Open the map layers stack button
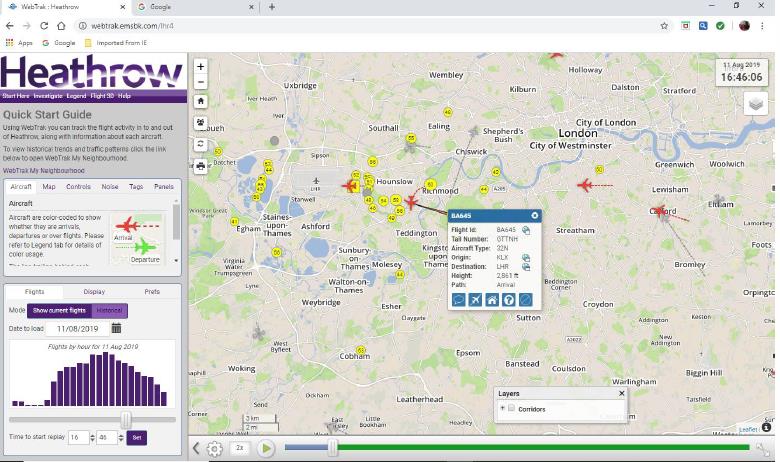Image resolution: width=780 pixels, height=462 pixels. click(x=756, y=104)
